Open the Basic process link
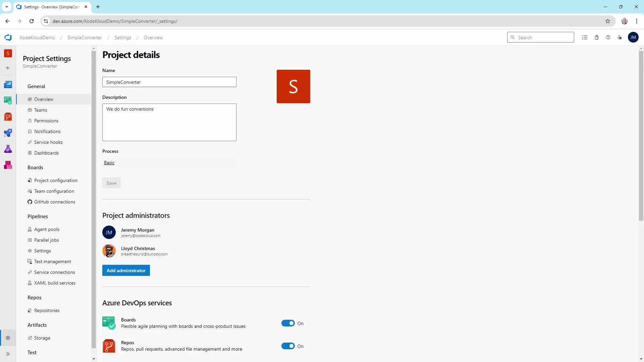644x362 pixels. click(109, 163)
